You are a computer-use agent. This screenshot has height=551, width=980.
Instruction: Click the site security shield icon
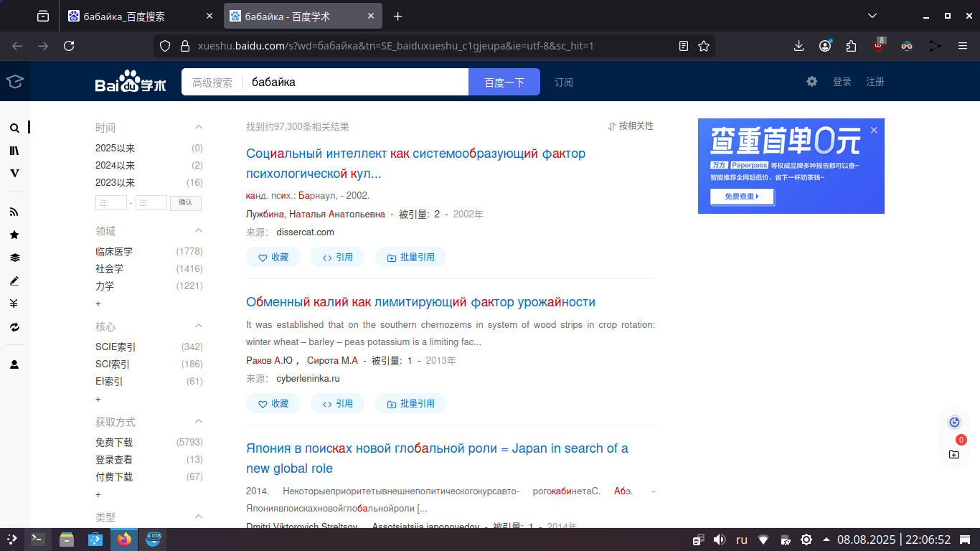[x=165, y=46]
